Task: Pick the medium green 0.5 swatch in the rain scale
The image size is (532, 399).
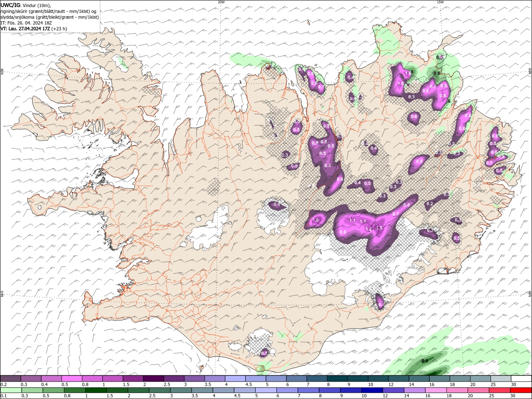Action: pos(53,390)
